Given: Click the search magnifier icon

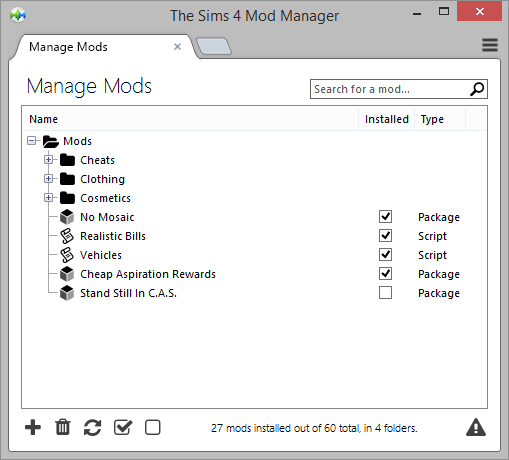Looking at the screenshot, I should pyautogui.click(x=477, y=89).
